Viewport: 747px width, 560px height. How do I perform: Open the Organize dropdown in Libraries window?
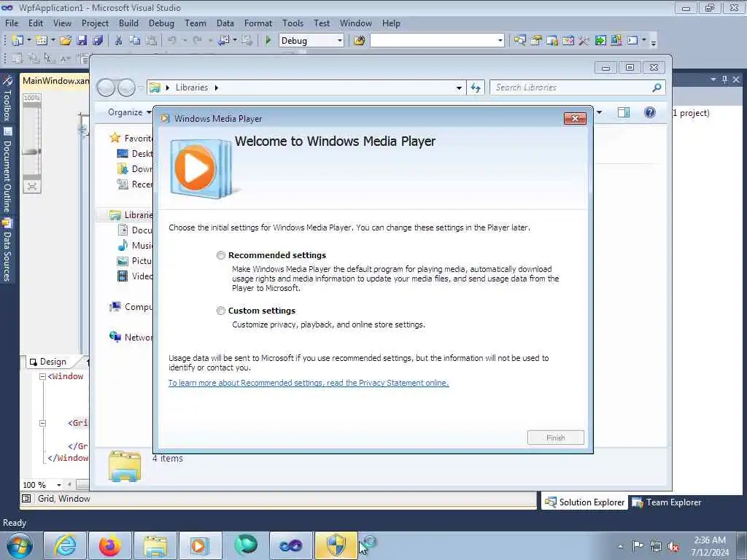(129, 112)
